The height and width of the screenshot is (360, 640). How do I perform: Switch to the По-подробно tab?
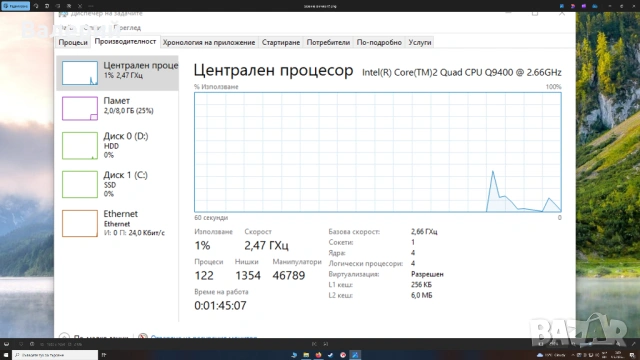pyautogui.click(x=379, y=42)
